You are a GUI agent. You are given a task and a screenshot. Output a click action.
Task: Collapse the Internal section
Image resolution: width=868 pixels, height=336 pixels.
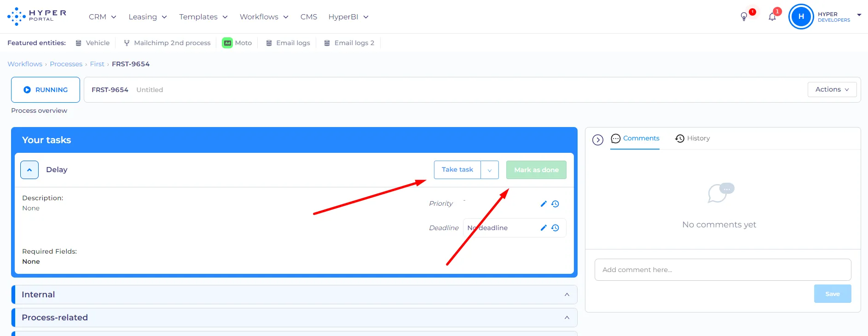coord(567,295)
